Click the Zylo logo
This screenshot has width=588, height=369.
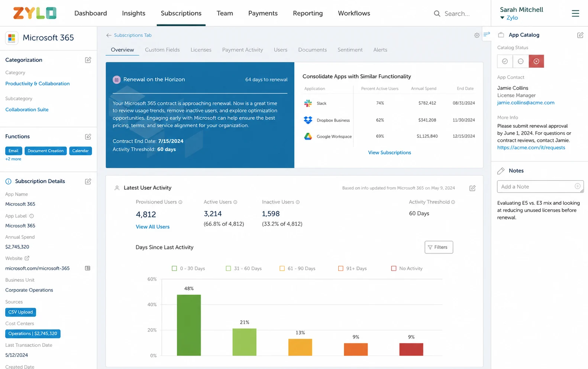click(35, 13)
